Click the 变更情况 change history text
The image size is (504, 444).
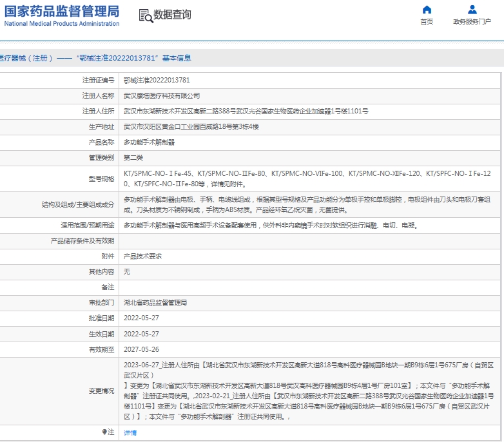coord(309,391)
